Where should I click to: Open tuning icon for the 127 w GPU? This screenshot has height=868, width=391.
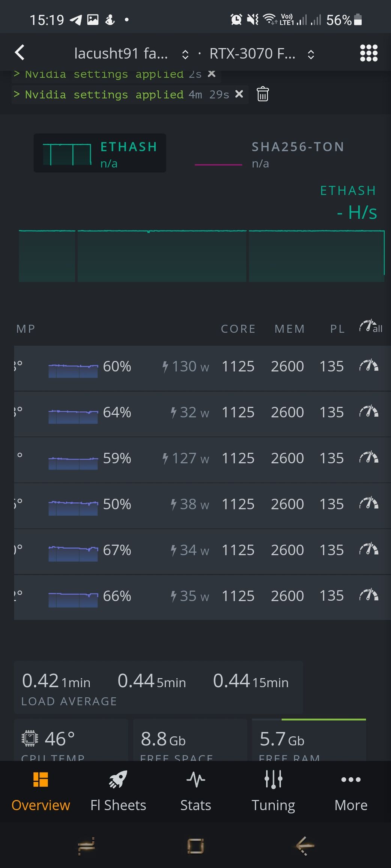369,458
